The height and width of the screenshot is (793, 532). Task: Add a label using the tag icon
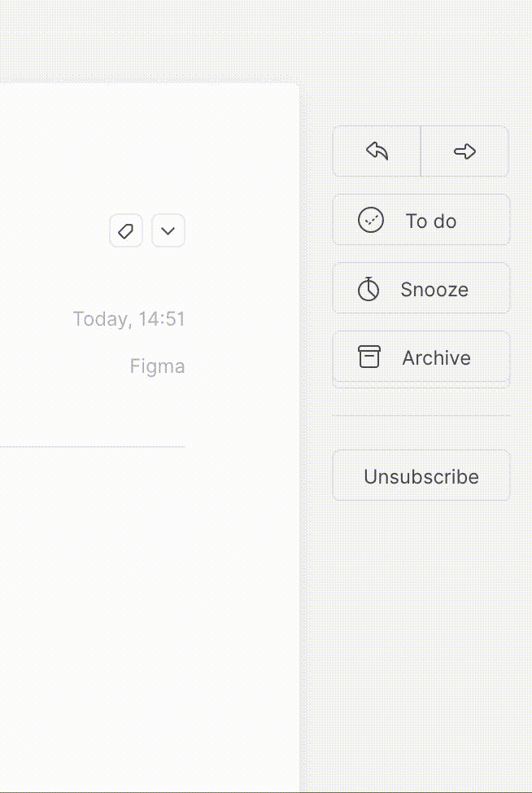pyautogui.click(x=126, y=230)
